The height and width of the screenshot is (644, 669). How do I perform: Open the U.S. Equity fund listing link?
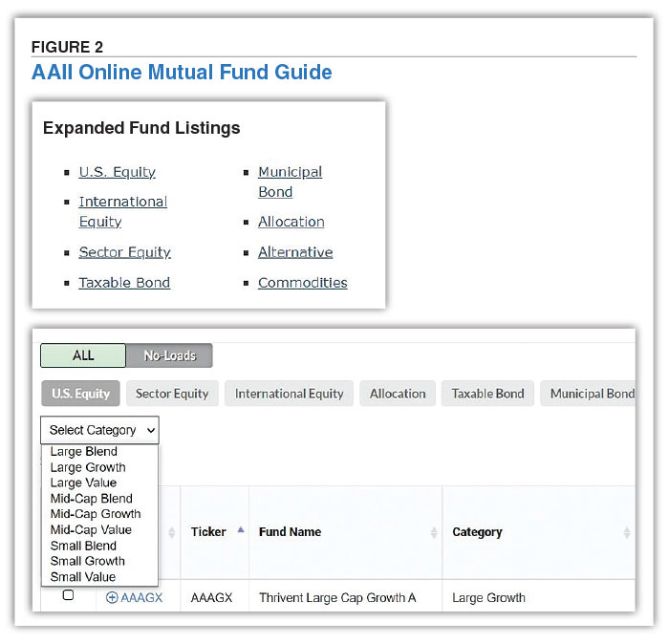click(x=117, y=172)
